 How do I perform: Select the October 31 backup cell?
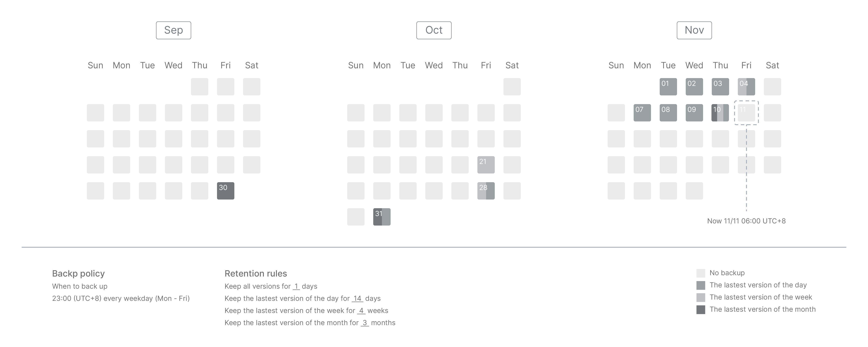[x=382, y=217]
